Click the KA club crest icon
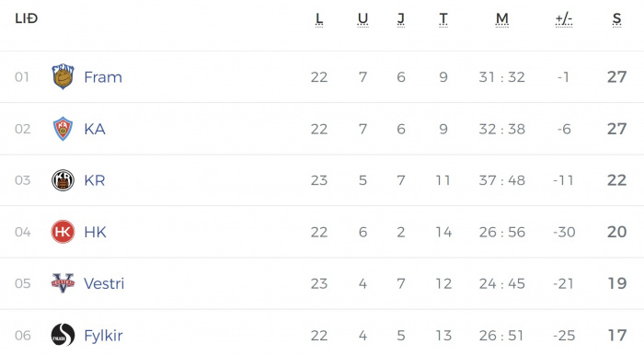644x355 pixels. pyautogui.click(x=63, y=129)
